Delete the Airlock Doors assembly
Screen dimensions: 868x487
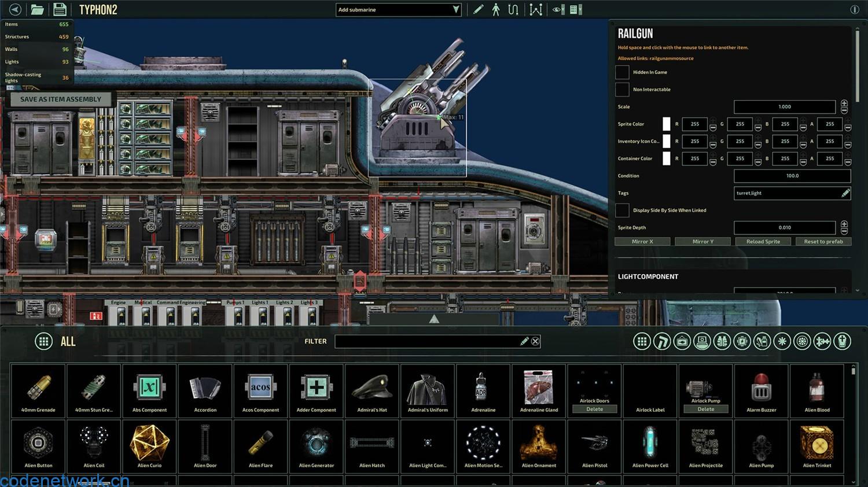tap(594, 409)
